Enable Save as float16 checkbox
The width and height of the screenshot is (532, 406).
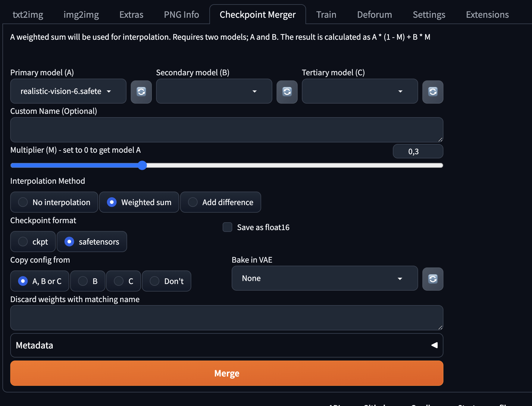pyautogui.click(x=227, y=227)
